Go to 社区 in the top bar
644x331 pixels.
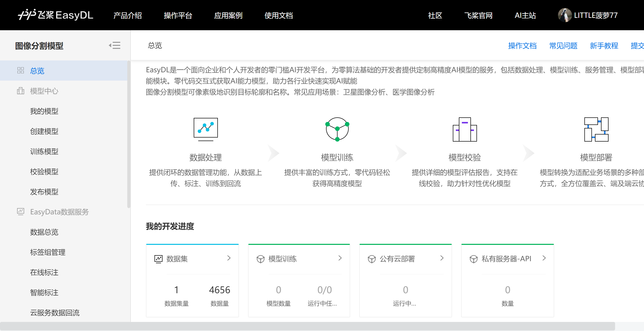(x=435, y=15)
